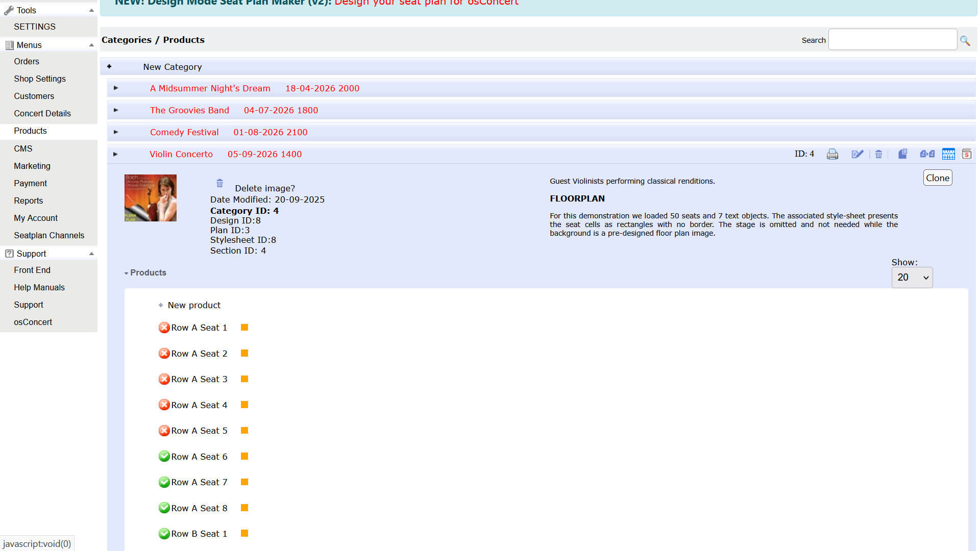Open Shop Settings in sidebar
980x551 pixels.
40,79
